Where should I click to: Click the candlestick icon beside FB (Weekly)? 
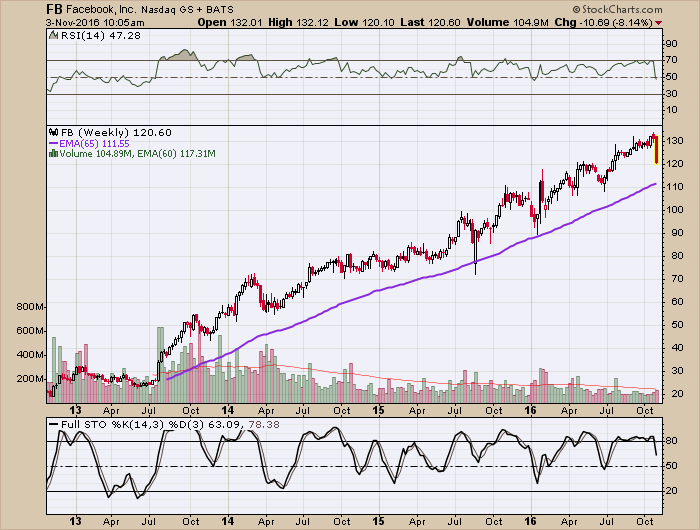point(54,133)
